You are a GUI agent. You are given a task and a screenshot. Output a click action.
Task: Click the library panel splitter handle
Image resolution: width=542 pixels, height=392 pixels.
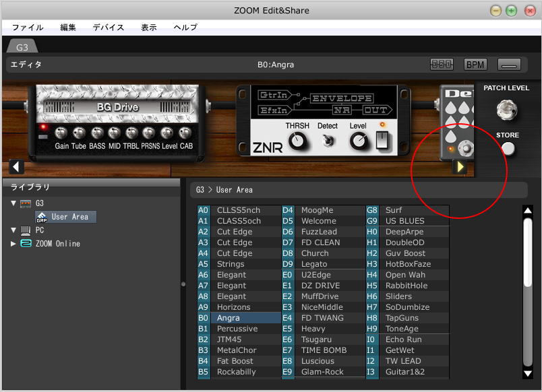[x=183, y=284]
